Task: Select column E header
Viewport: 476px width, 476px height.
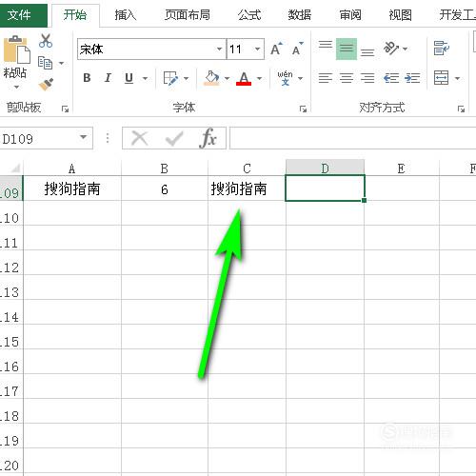Action: coord(402,168)
